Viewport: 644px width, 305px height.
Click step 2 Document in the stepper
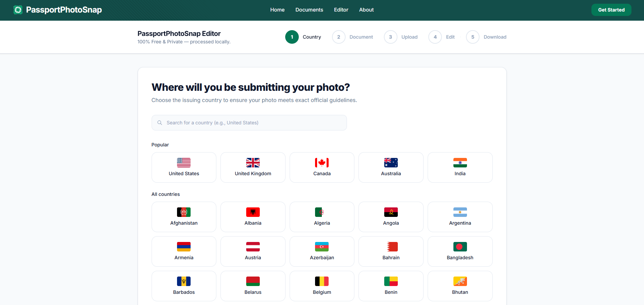352,37
